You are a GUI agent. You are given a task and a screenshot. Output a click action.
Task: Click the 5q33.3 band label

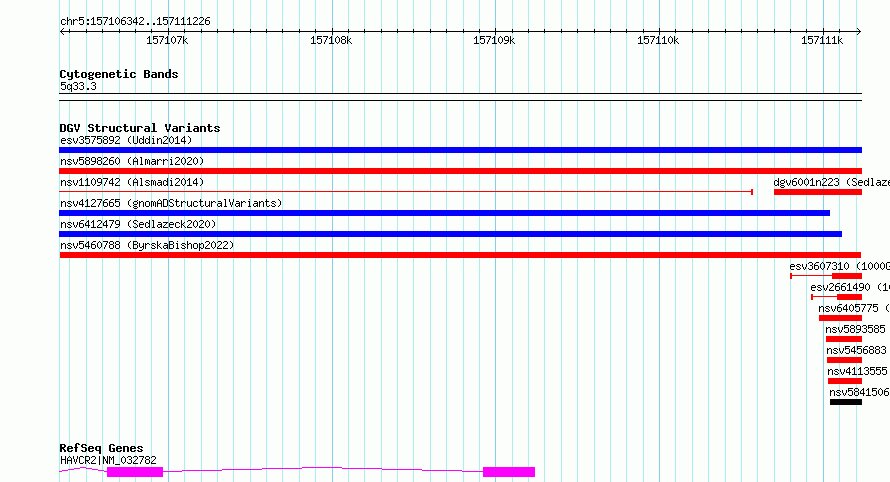(x=78, y=86)
